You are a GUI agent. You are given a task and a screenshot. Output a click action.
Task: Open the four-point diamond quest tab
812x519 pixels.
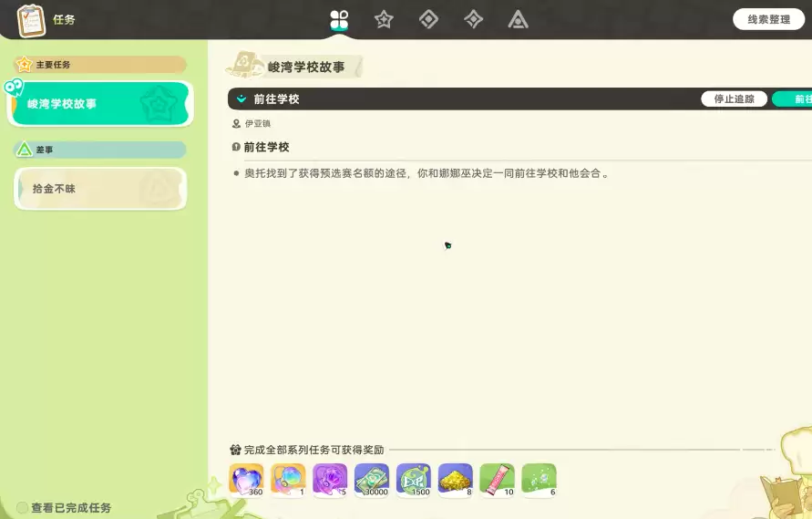pos(473,20)
